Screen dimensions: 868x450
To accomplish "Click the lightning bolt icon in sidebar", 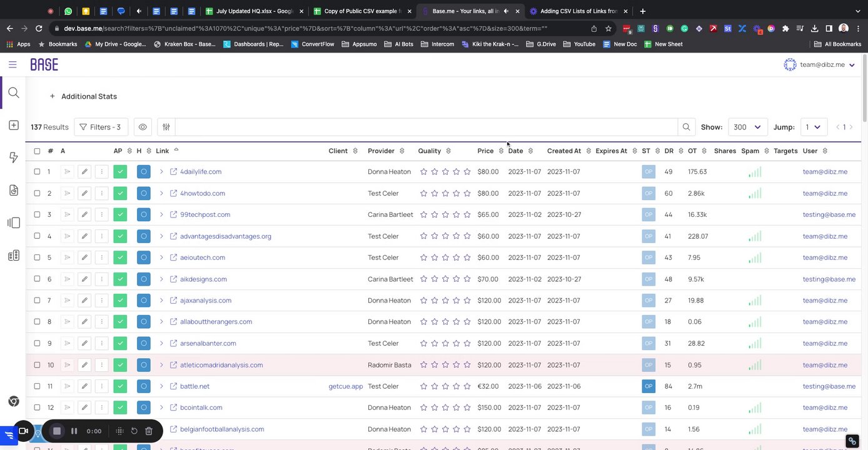I will point(14,157).
